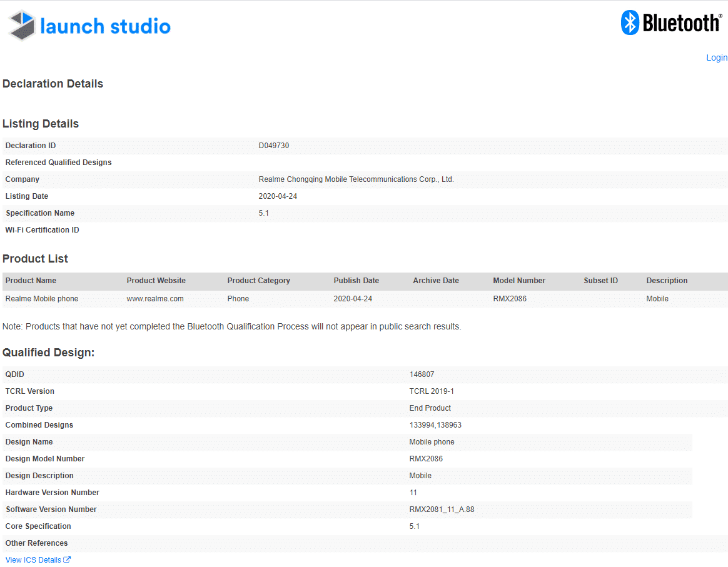Select the Product Name column header
This screenshot has height=567, width=728.
pyautogui.click(x=31, y=281)
